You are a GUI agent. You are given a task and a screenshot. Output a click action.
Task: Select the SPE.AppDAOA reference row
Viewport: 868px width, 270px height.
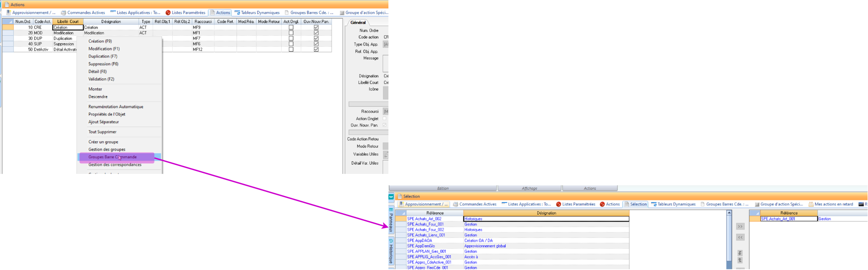click(x=420, y=240)
